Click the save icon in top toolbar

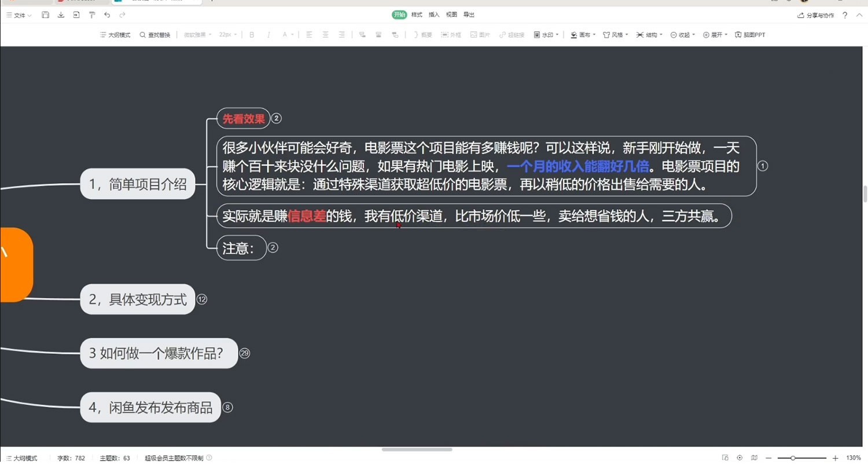[x=45, y=15]
